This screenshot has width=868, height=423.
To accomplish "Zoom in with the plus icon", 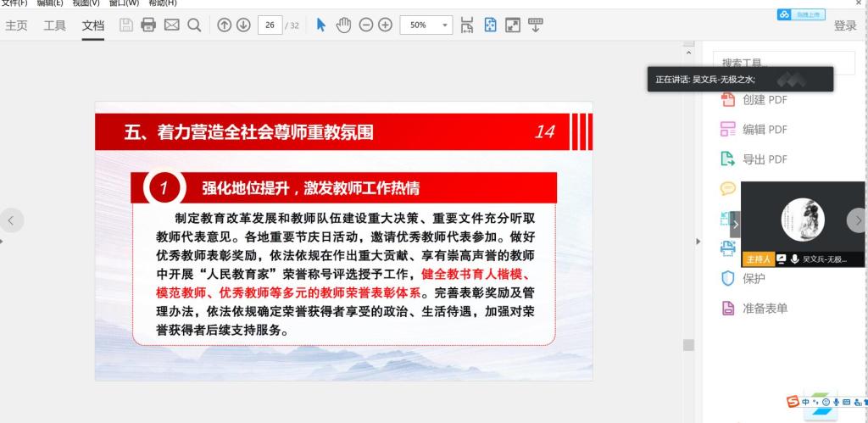I will pyautogui.click(x=385, y=25).
